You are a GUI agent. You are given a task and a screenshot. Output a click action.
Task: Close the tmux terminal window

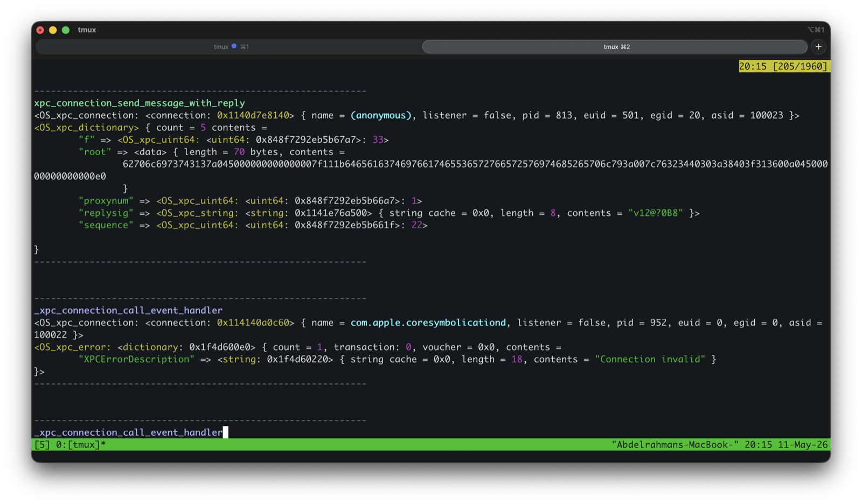(40, 30)
